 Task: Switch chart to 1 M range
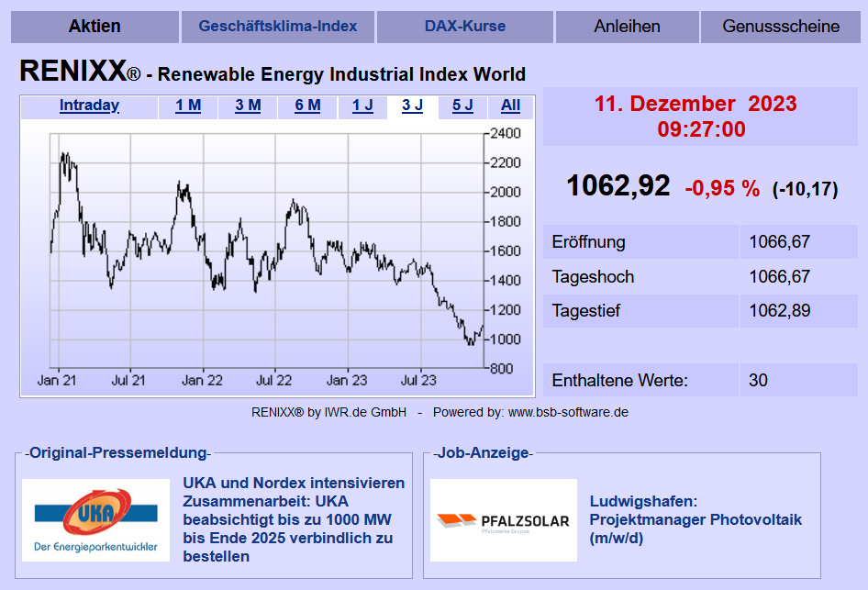click(188, 106)
